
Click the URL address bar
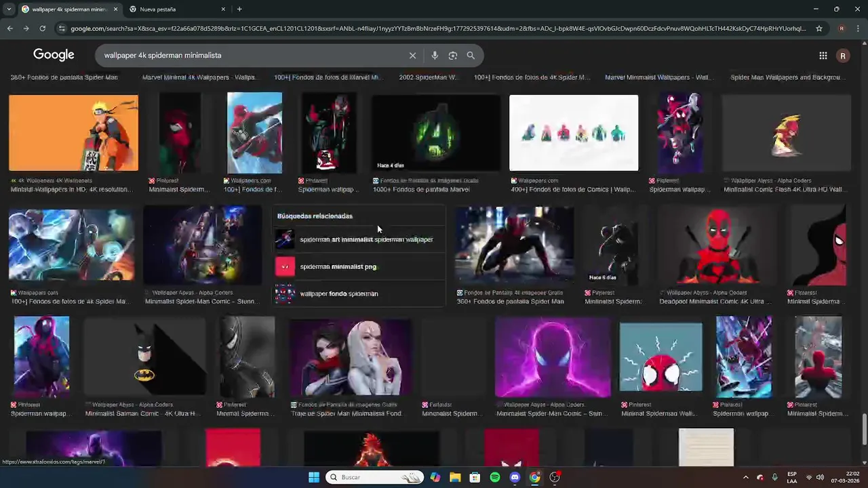tap(437, 28)
